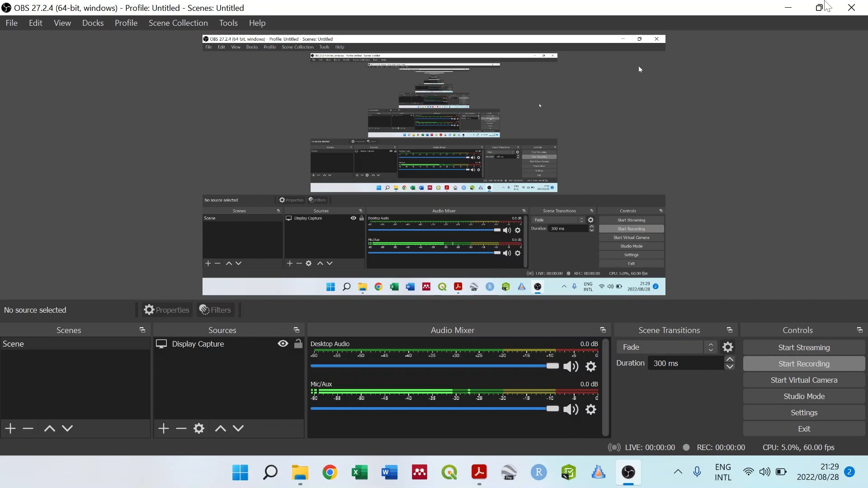Click Start Streaming button
The width and height of the screenshot is (868, 488).
[x=804, y=347]
